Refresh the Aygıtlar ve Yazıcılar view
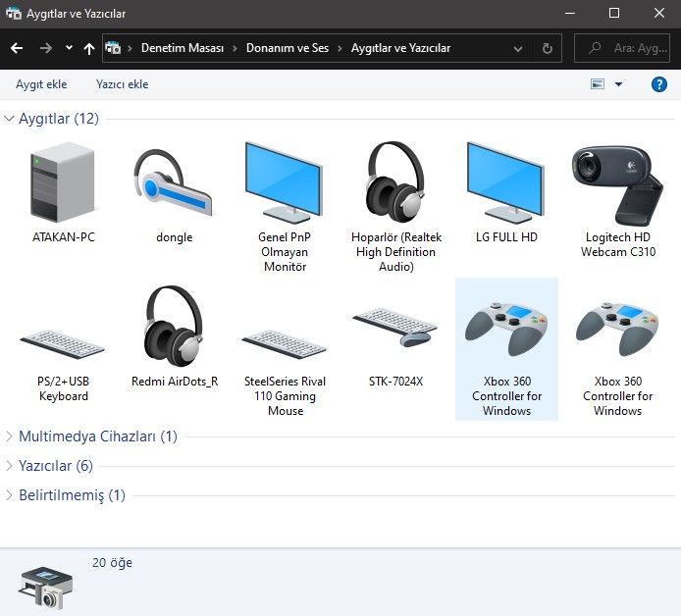 548,48
